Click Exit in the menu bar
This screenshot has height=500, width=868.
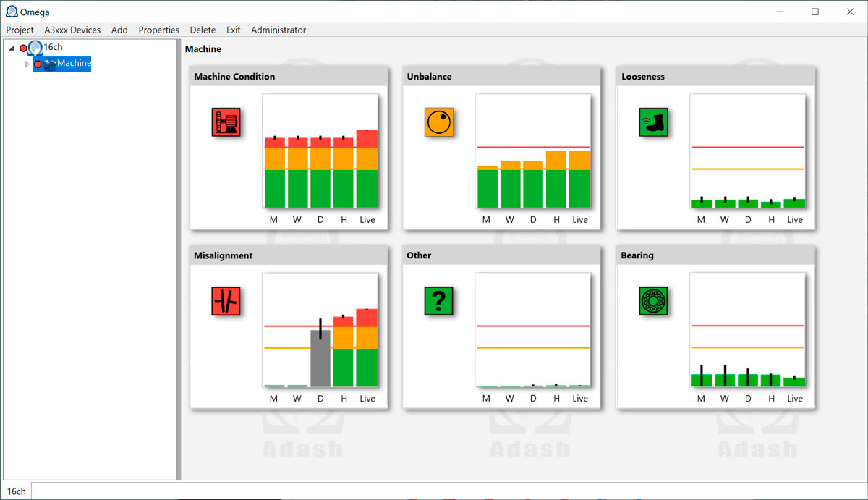click(233, 30)
